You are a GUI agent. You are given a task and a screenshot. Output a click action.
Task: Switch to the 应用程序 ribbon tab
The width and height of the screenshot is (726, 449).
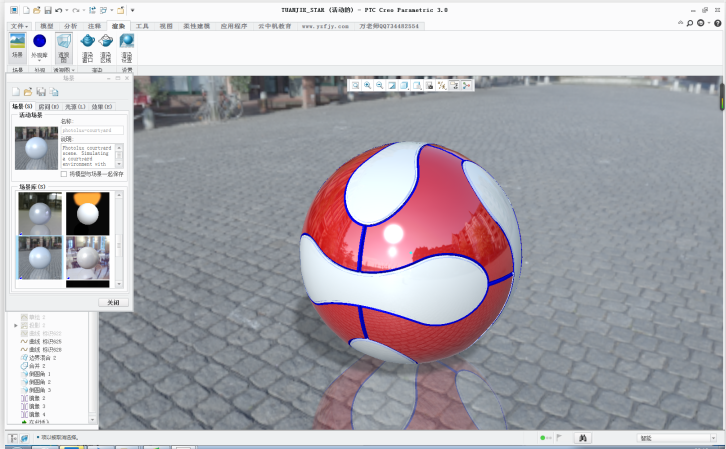point(234,26)
